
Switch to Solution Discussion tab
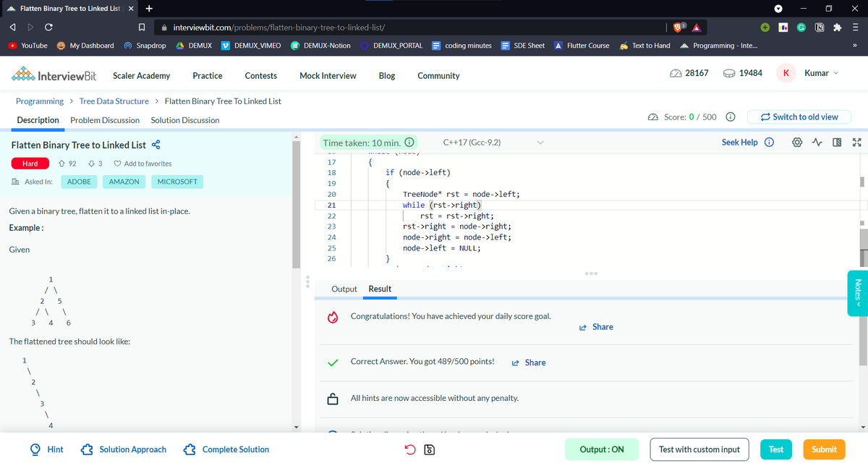[x=185, y=120]
